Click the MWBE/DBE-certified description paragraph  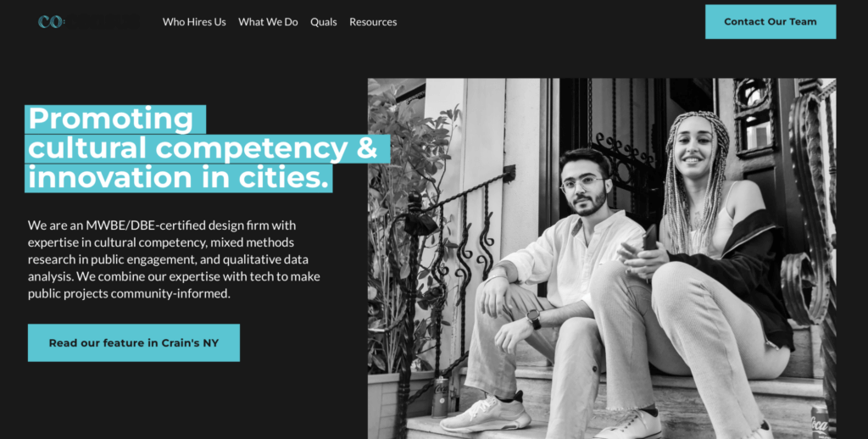tap(175, 259)
